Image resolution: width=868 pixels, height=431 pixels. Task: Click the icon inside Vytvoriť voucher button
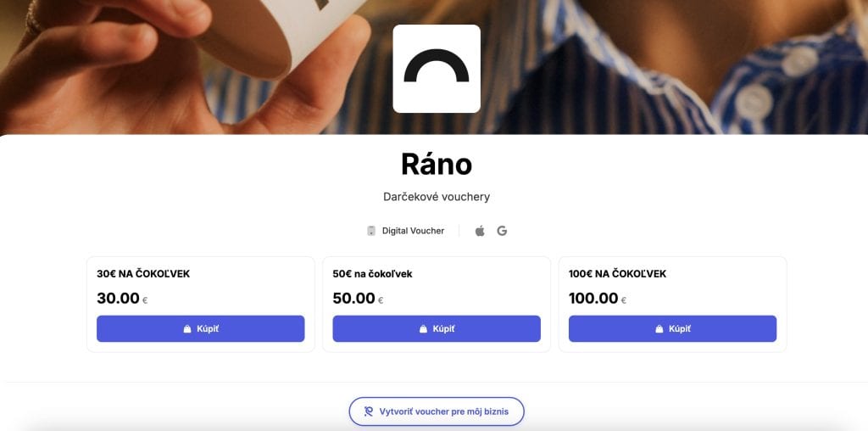[x=369, y=411]
